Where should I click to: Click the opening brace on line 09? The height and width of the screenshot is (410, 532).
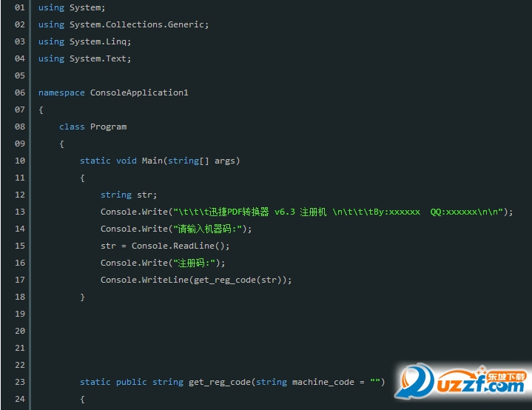pos(61,144)
